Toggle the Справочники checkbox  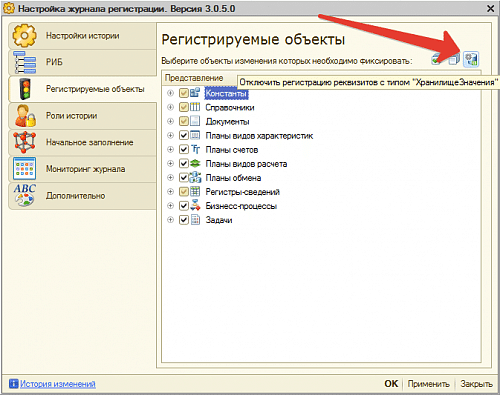coord(184,107)
